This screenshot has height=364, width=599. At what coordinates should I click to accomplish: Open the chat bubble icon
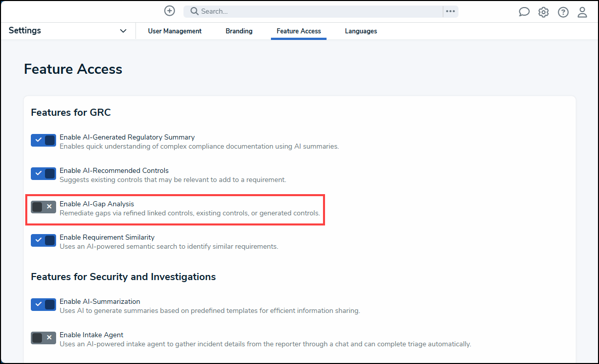[524, 12]
